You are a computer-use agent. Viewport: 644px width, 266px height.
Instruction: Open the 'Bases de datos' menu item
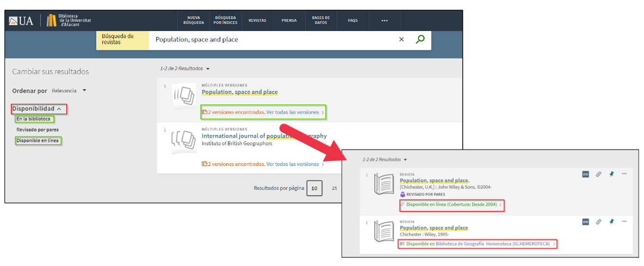[x=321, y=21]
